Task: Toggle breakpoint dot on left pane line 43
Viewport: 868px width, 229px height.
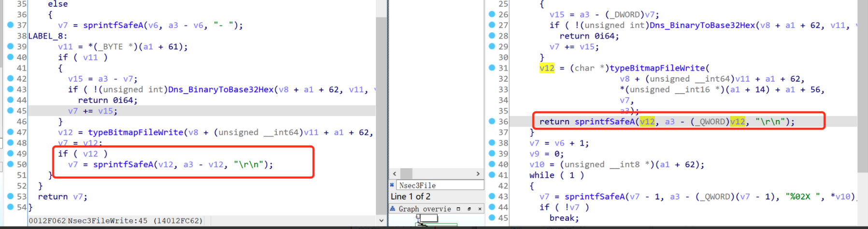Action: point(10,89)
